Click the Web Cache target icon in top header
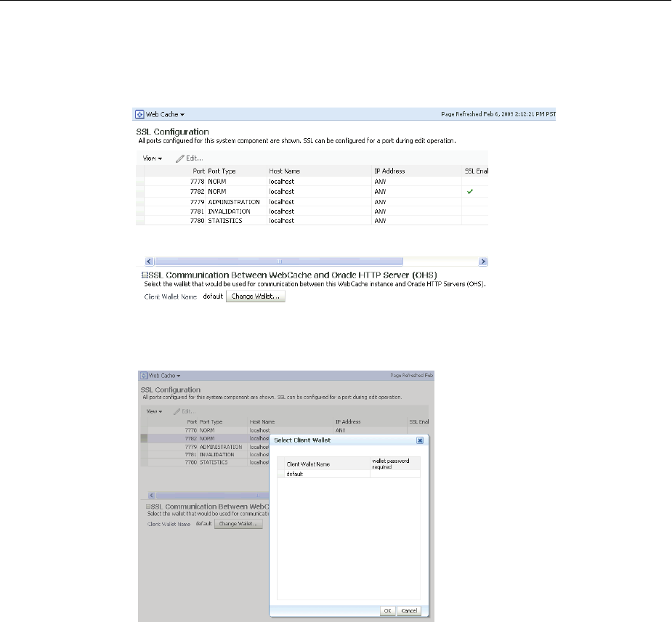Image resolution: width=672 pixels, height=622 pixels. [x=139, y=115]
